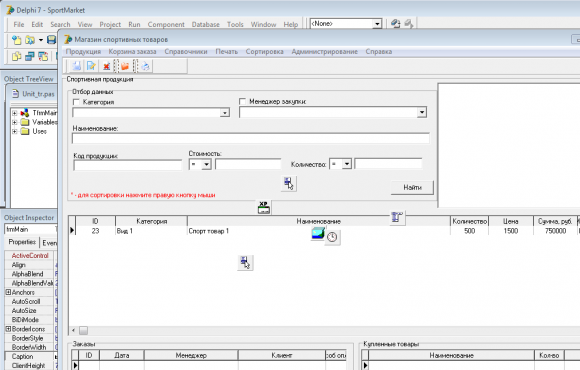The height and width of the screenshot is (370, 580).
Task: Click the red X delete record icon
Action: coord(107,66)
